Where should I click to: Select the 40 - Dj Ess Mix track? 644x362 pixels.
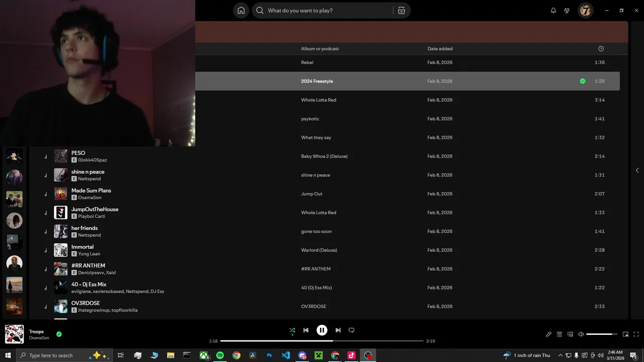pyautogui.click(x=89, y=285)
